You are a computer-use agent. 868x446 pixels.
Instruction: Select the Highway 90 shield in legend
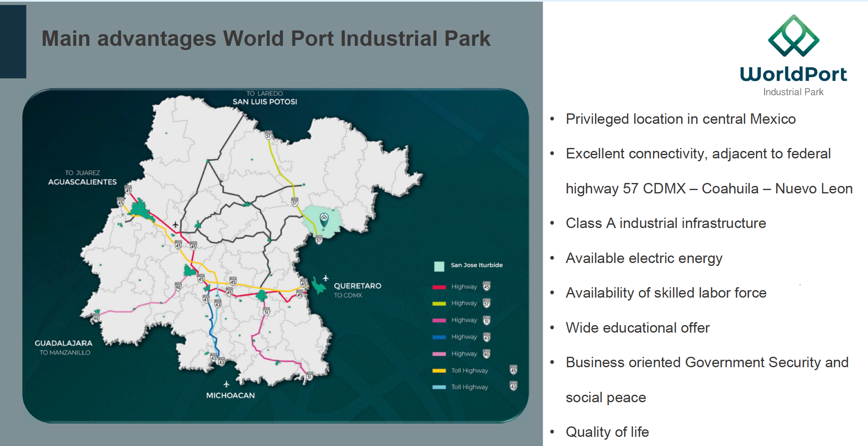pyautogui.click(x=487, y=353)
